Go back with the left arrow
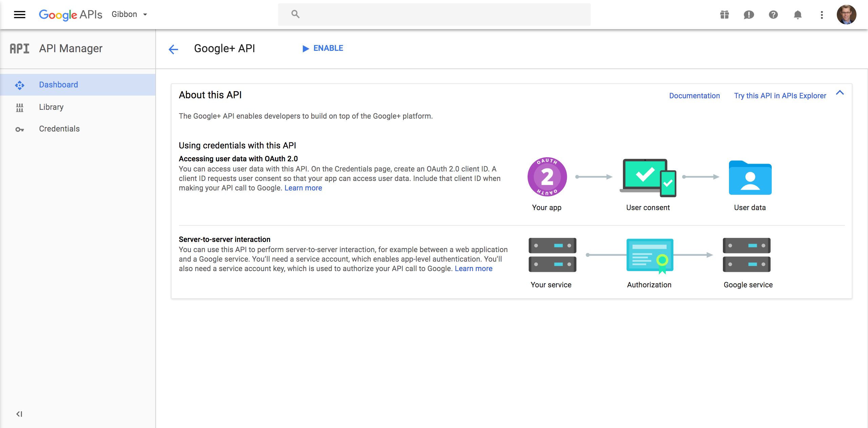This screenshot has height=428, width=868. [x=173, y=49]
